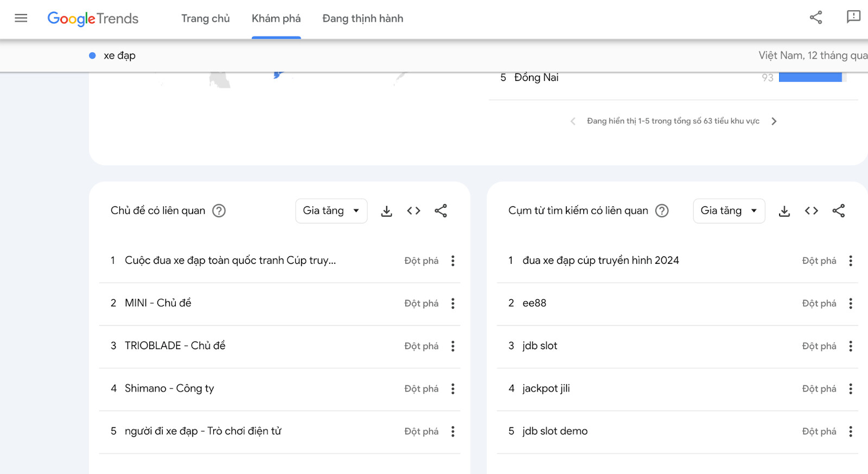Open the jdb slot related query
The image size is (868, 474).
(x=540, y=346)
